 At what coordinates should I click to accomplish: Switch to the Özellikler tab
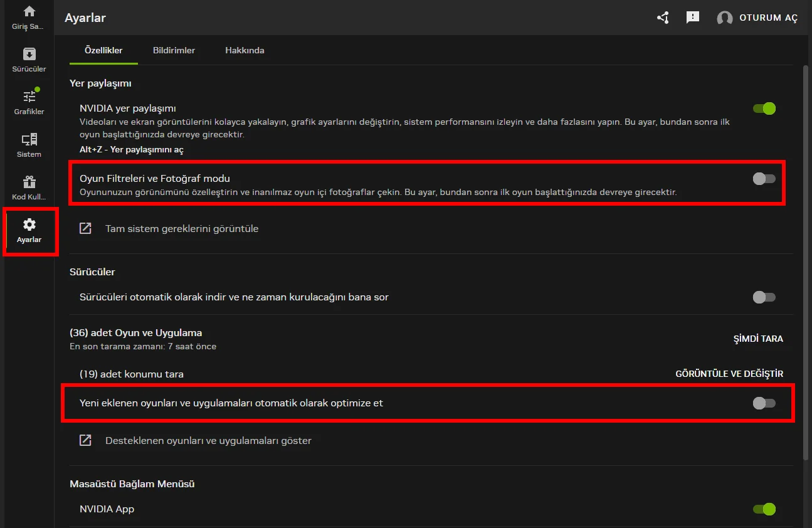(103, 50)
